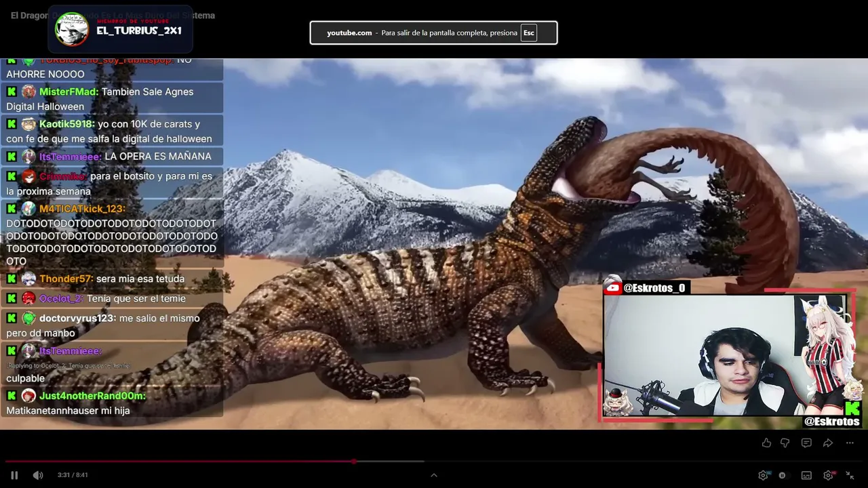The width and height of the screenshot is (868, 488).
Task: Click Kaotik5918's chat avatar
Action: [x=28, y=124]
